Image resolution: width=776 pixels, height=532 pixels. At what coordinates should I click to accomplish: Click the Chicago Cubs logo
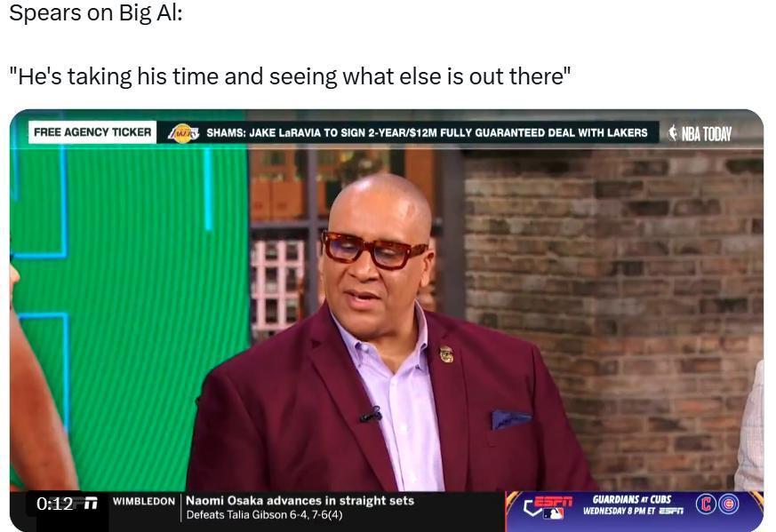[x=728, y=504]
